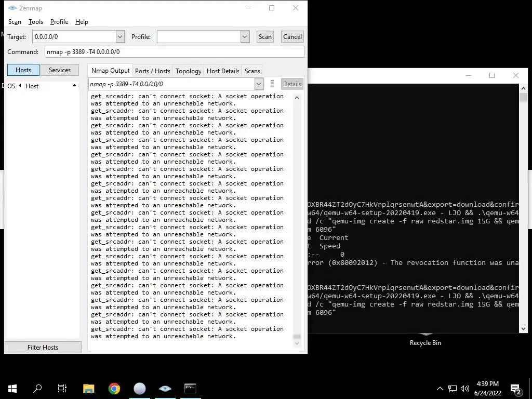Minimize the command prompt window
The width and height of the screenshot is (532, 399).
pos(469,75)
